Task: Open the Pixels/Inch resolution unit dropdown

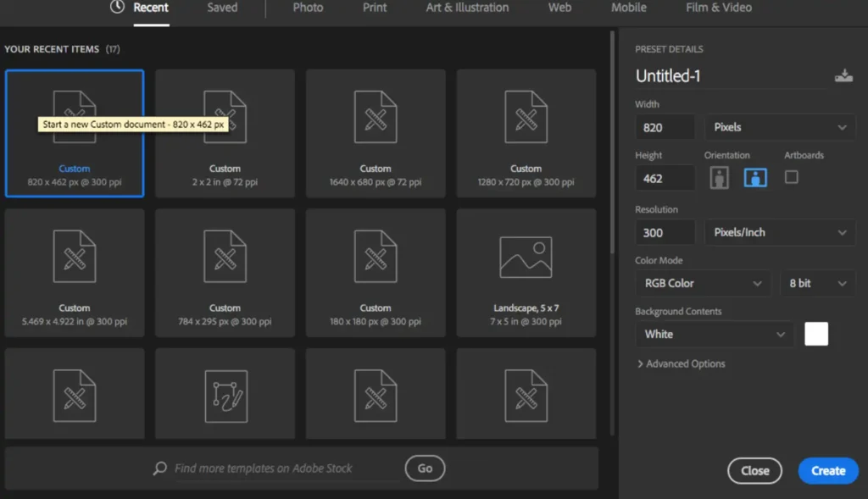Action: coord(780,232)
